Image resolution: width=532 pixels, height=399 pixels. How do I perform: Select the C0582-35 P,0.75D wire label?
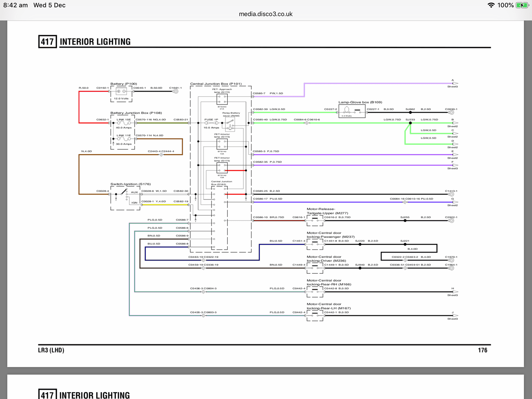[x=267, y=162]
